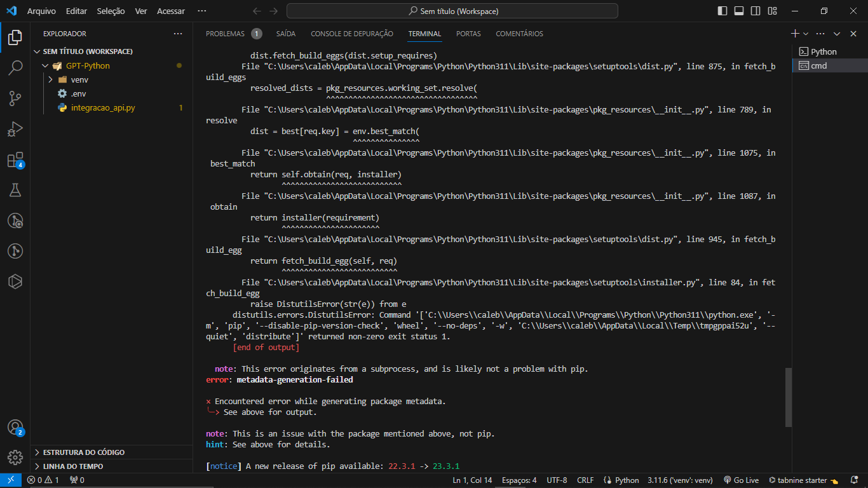Open remote window indicator in status bar
The image size is (868, 488).
[11, 480]
